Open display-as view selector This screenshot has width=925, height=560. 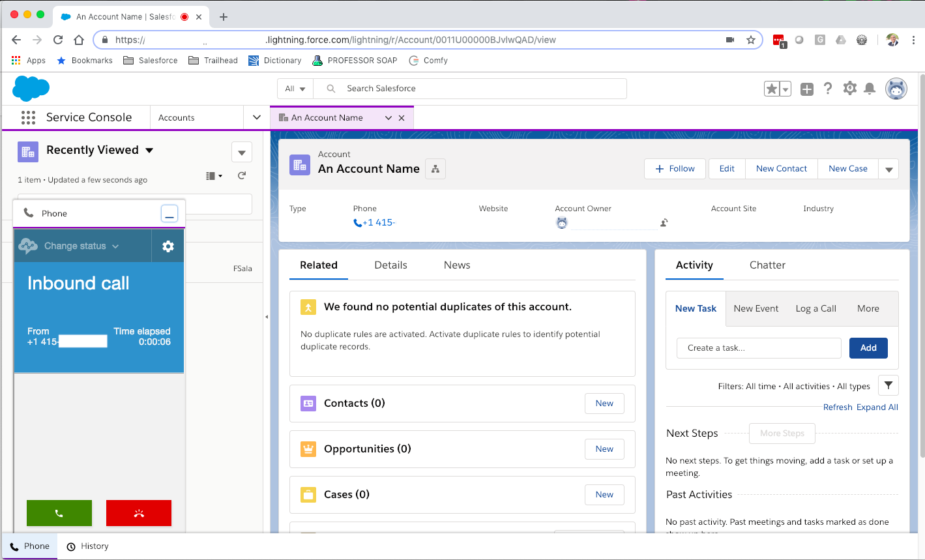[214, 176]
